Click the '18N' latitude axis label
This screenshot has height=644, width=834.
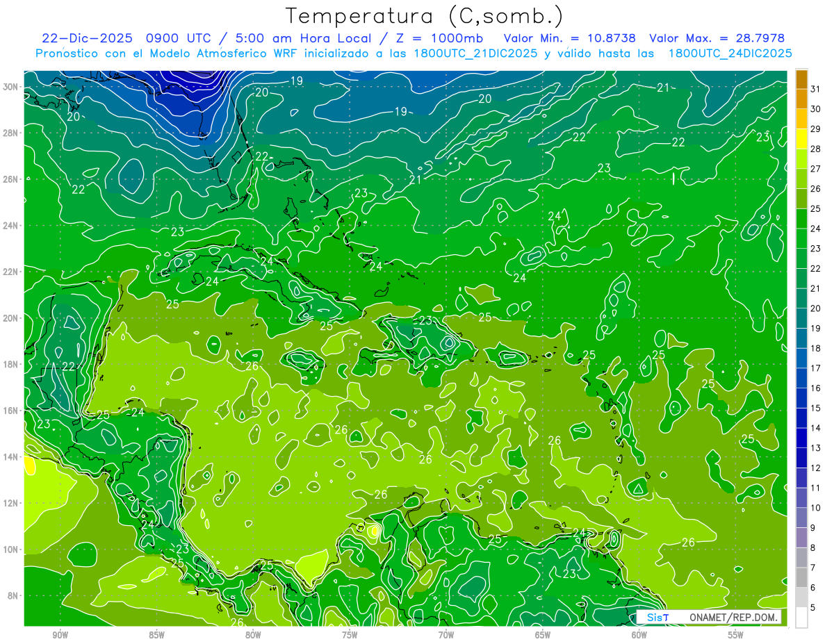point(11,364)
